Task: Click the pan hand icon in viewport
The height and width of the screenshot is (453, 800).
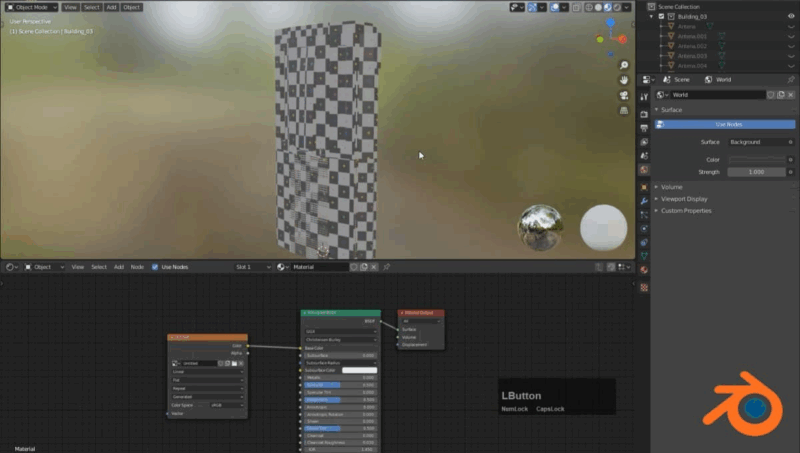Action: tap(623, 79)
